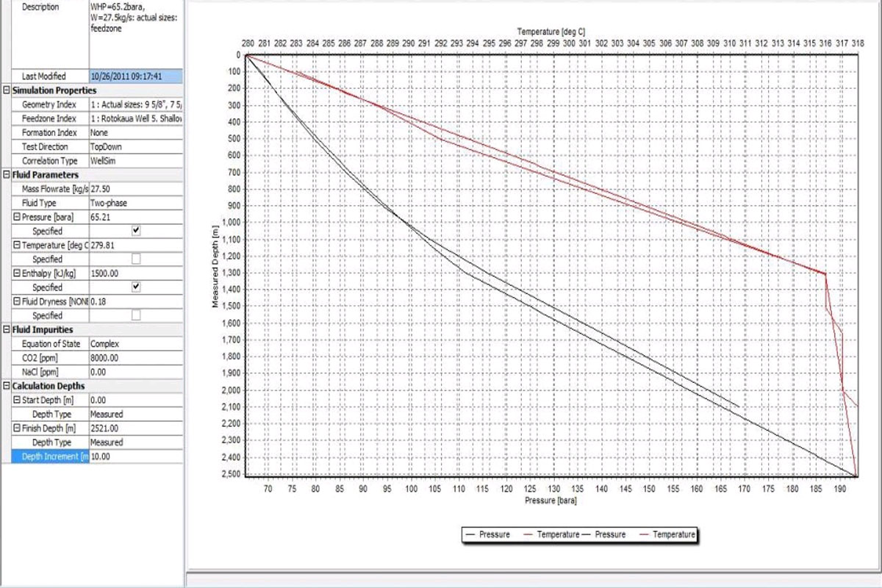This screenshot has width=882, height=588.
Task: Uncheck the Pressure Specified checkbox
Action: (x=136, y=231)
